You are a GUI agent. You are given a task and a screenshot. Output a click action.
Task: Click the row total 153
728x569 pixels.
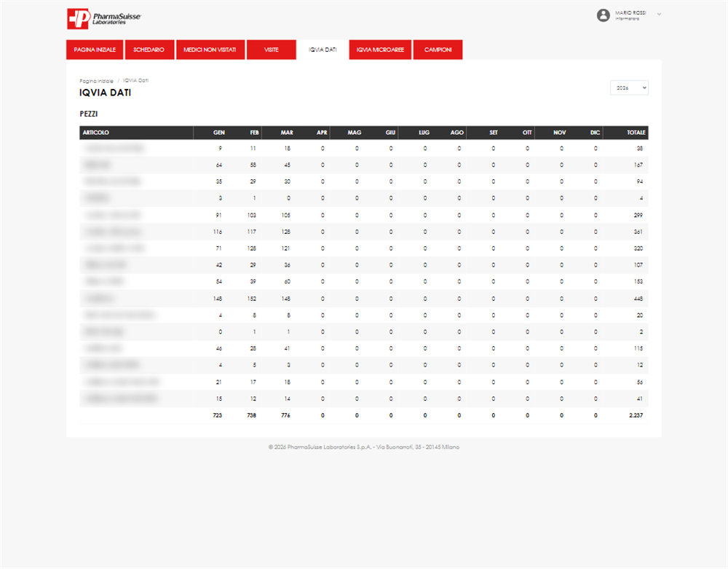coord(638,281)
